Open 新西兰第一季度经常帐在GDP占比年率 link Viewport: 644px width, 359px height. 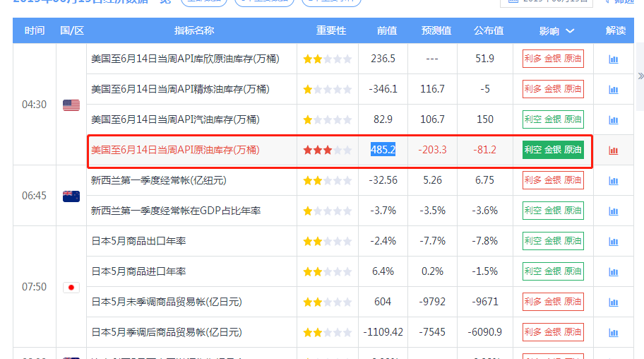[176, 211]
